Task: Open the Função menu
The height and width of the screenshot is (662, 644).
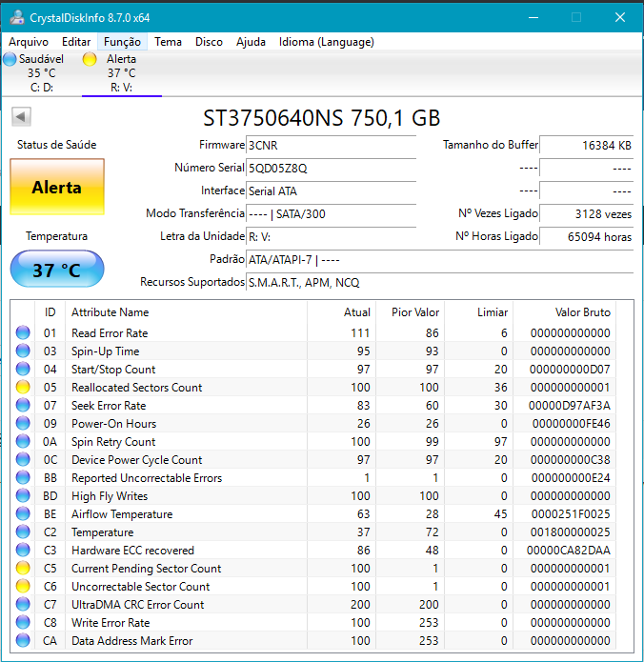Action: [122, 42]
